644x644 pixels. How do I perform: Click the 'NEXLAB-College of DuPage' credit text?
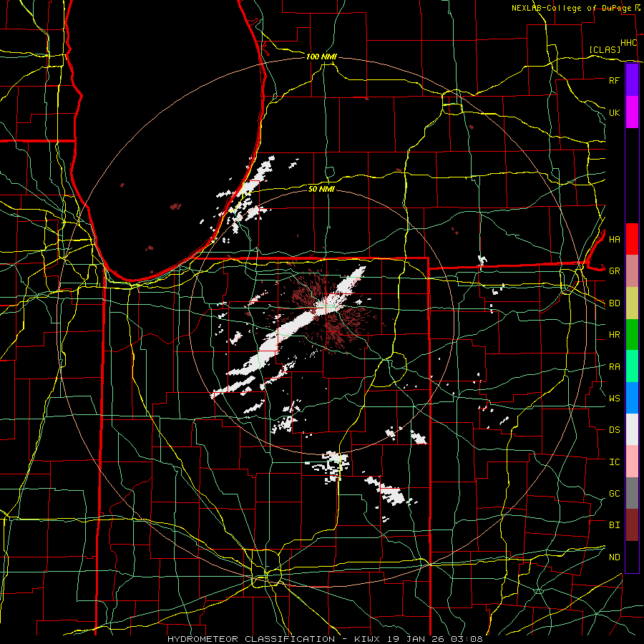571,8
